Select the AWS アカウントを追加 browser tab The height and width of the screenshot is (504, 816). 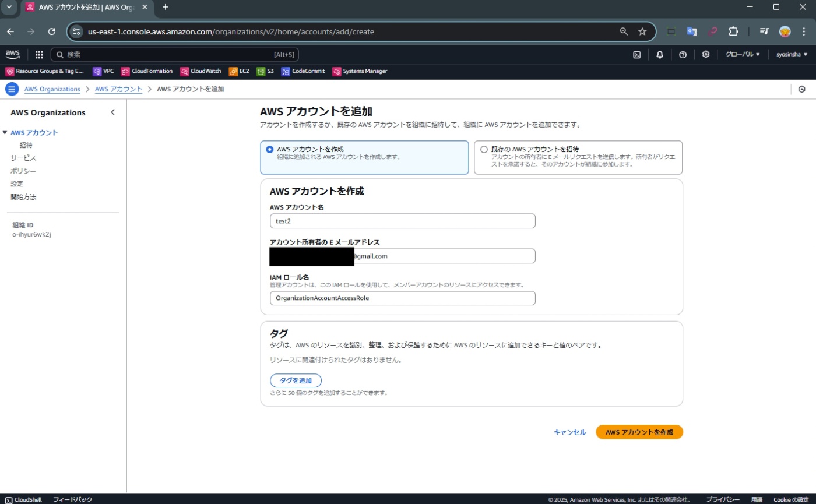pos(86,8)
